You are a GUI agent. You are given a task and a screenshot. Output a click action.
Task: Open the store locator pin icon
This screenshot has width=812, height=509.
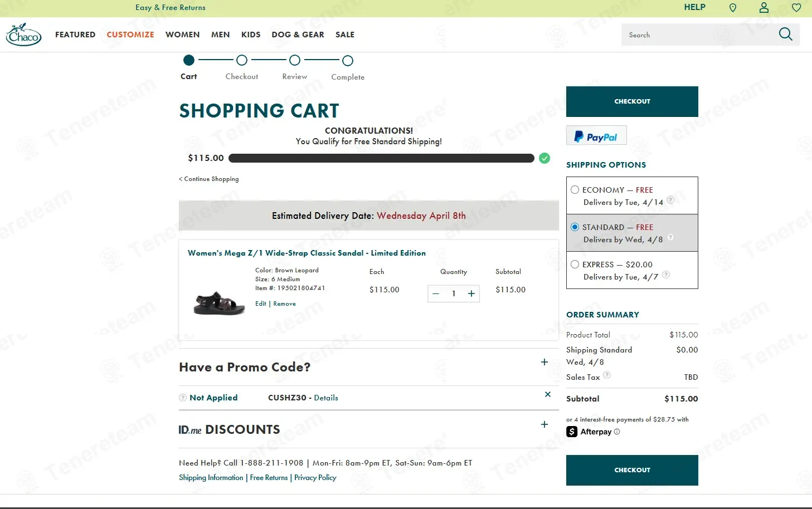[733, 8]
